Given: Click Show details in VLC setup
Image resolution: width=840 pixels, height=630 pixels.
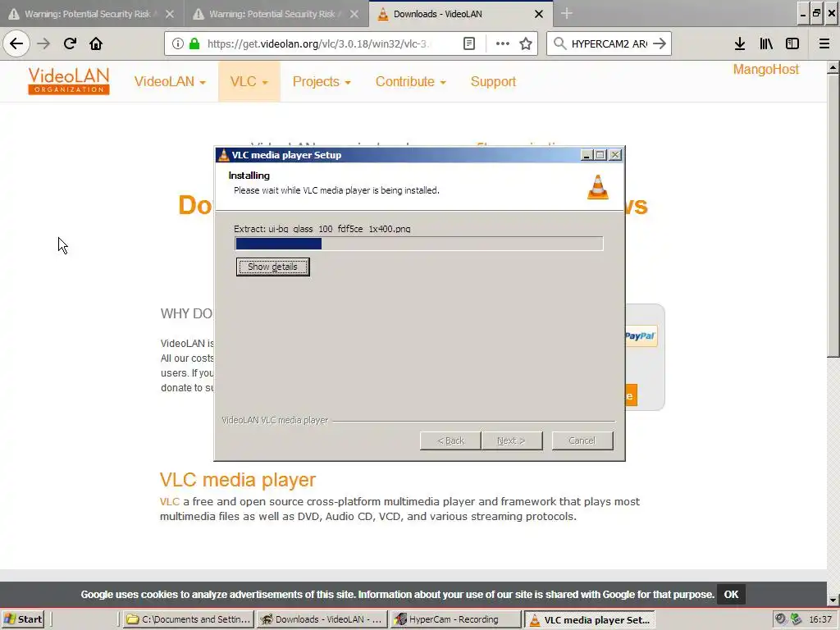Looking at the screenshot, I should [272, 267].
